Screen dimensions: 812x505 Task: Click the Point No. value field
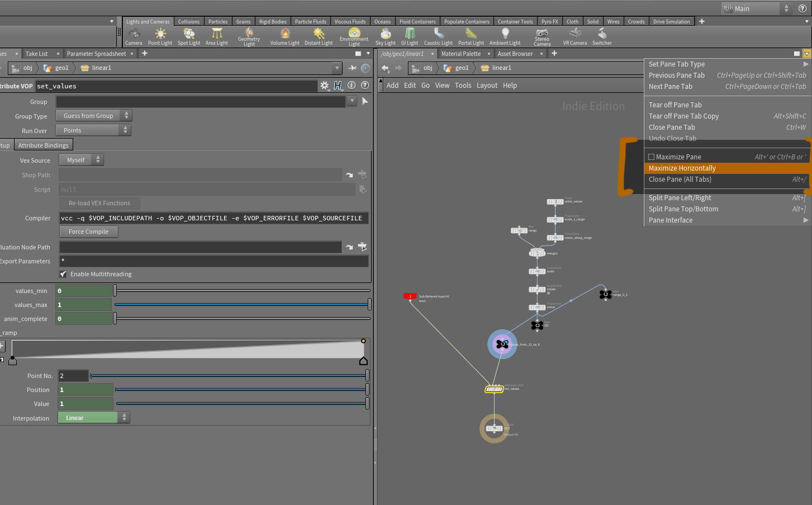[73, 376]
